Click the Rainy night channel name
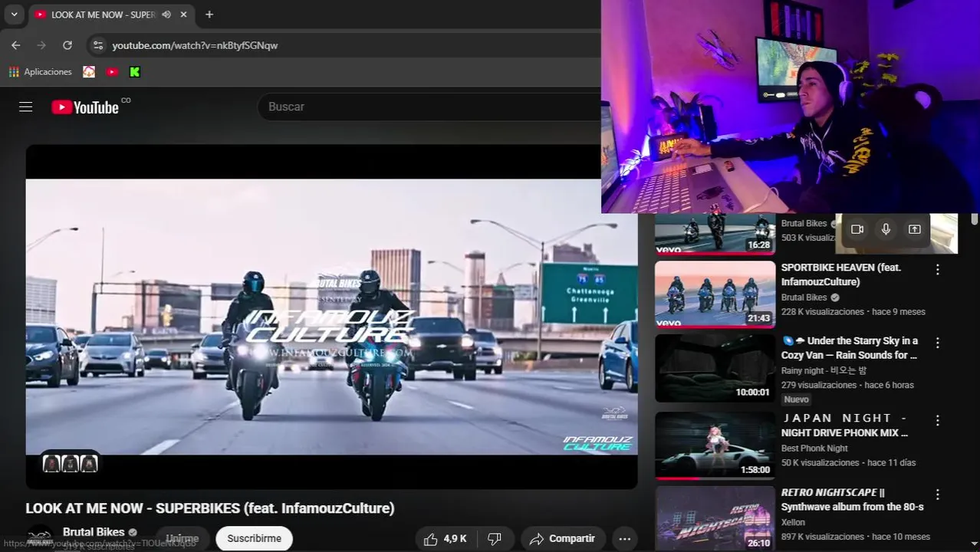This screenshot has height=552, width=980. pyautogui.click(x=824, y=370)
